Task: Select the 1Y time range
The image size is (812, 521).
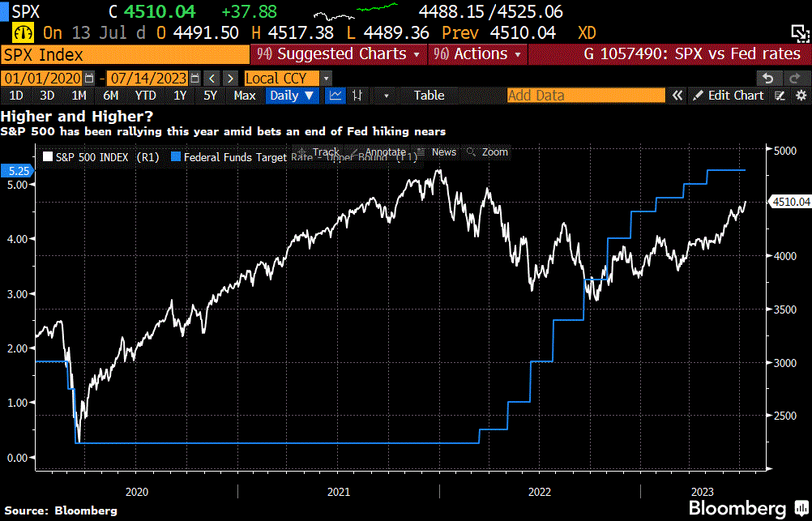Action: point(180,96)
